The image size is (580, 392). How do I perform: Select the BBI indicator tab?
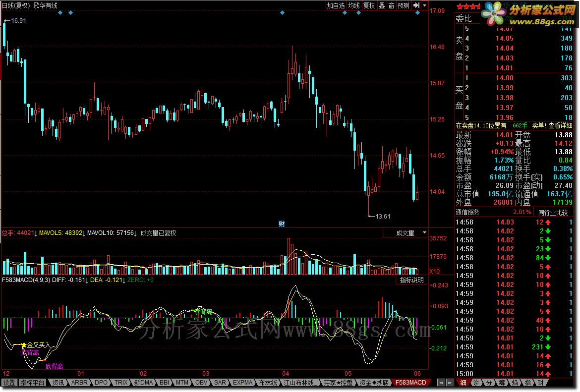tap(164, 383)
